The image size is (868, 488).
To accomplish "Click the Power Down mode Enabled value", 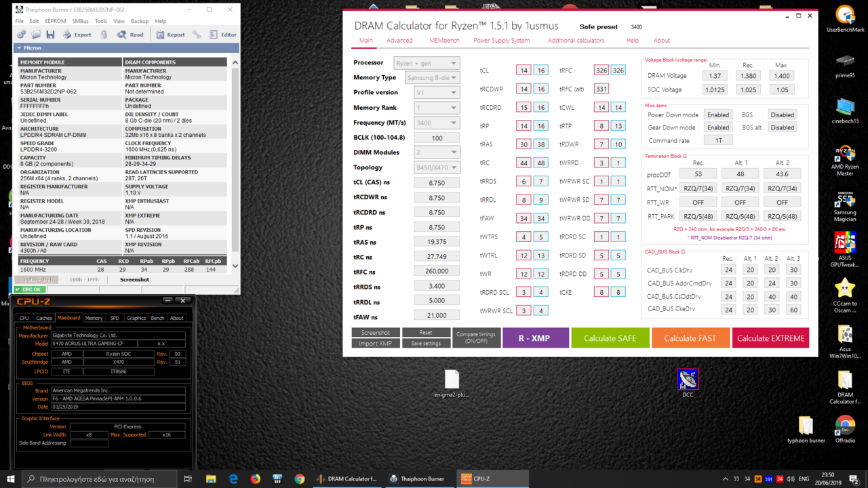I will pyautogui.click(x=717, y=115).
